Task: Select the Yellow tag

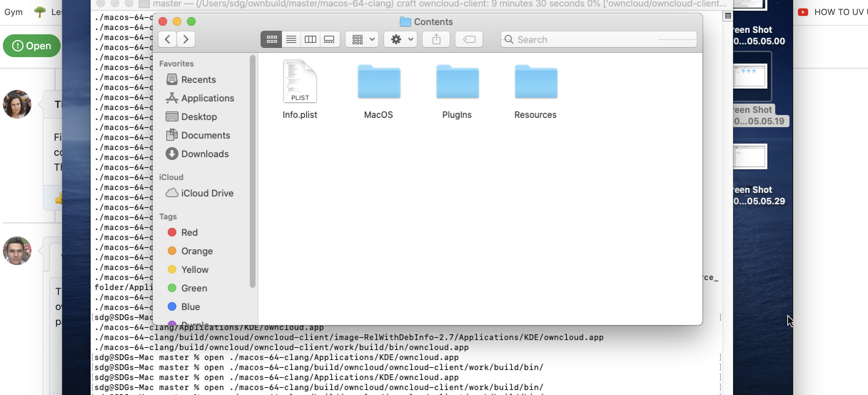Action: (x=188, y=269)
